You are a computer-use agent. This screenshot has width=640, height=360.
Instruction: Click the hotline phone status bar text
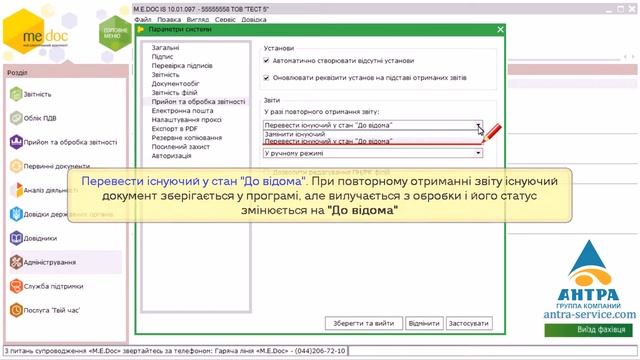pyautogui.click(x=176, y=351)
